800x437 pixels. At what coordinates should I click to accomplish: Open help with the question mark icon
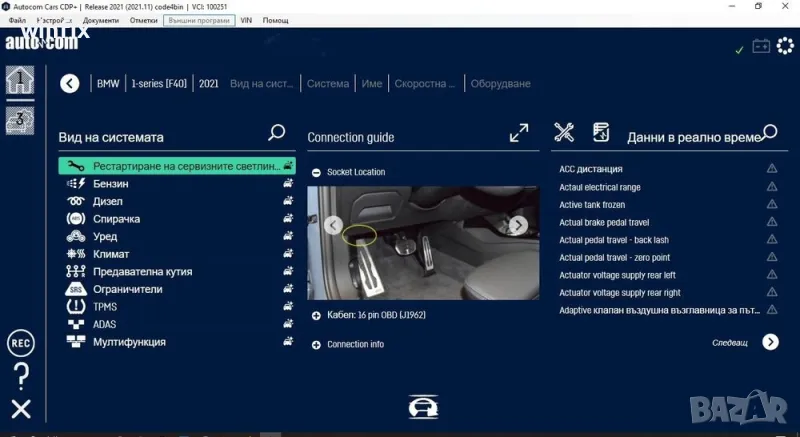click(21, 375)
